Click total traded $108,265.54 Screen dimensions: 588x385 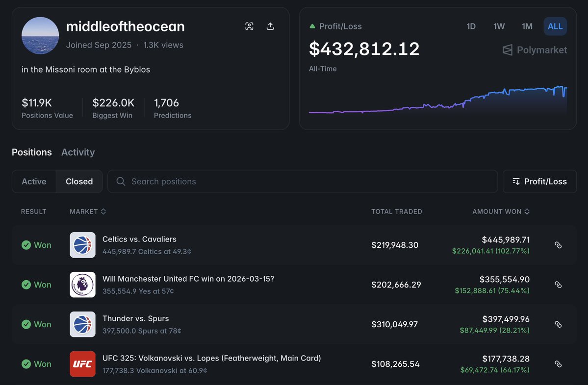click(x=395, y=364)
